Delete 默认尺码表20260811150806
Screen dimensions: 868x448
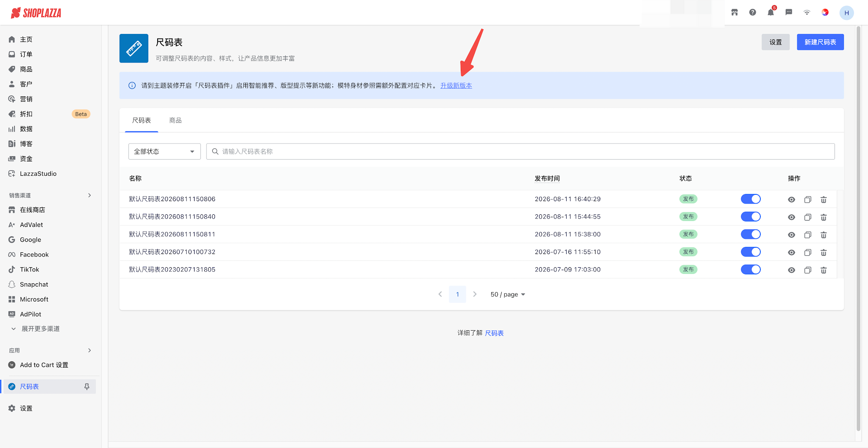click(x=823, y=199)
